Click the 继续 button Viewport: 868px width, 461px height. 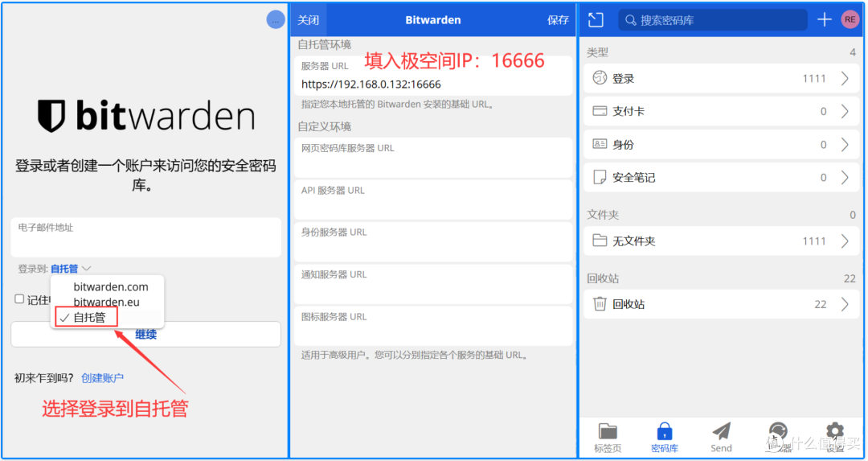click(x=146, y=334)
